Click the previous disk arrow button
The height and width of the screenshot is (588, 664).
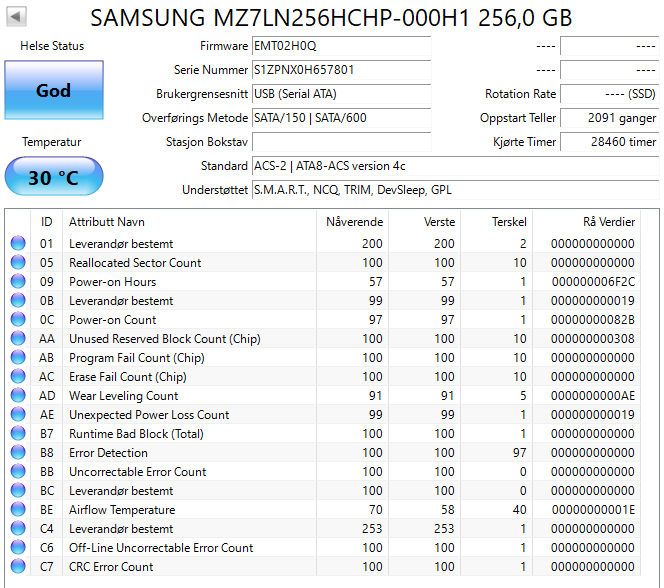tap(17, 17)
